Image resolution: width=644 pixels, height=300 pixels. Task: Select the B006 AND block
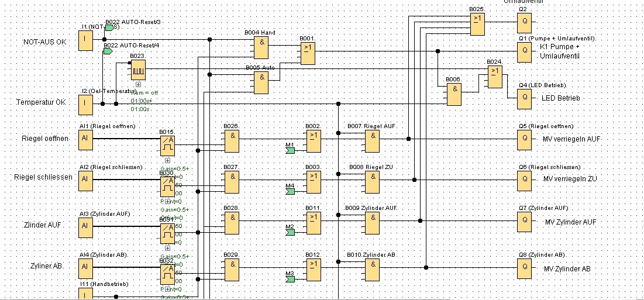pyautogui.click(x=454, y=93)
